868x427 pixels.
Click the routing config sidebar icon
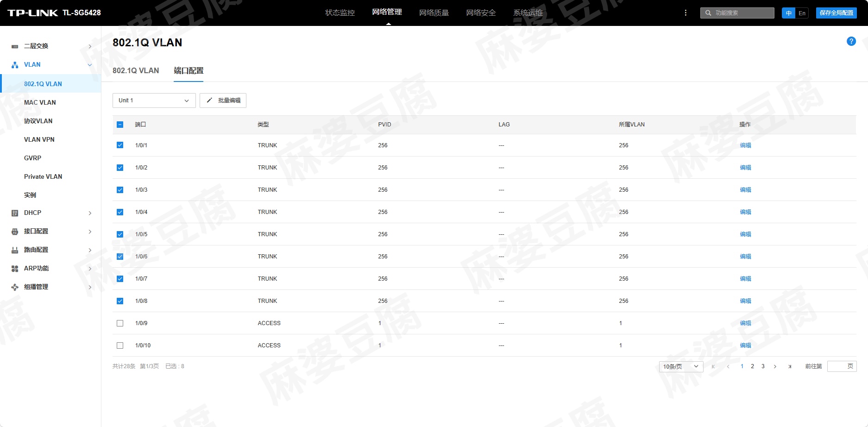point(15,250)
